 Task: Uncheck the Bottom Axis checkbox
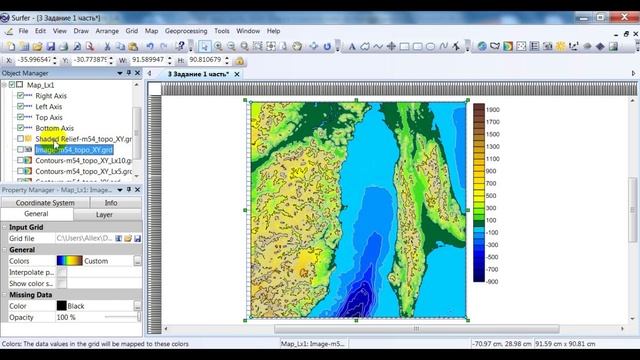tap(20, 128)
